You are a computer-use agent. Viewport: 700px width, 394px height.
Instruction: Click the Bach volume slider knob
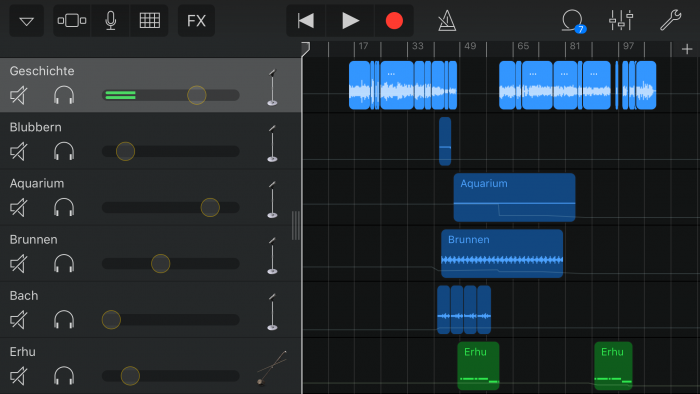click(111, 320)
